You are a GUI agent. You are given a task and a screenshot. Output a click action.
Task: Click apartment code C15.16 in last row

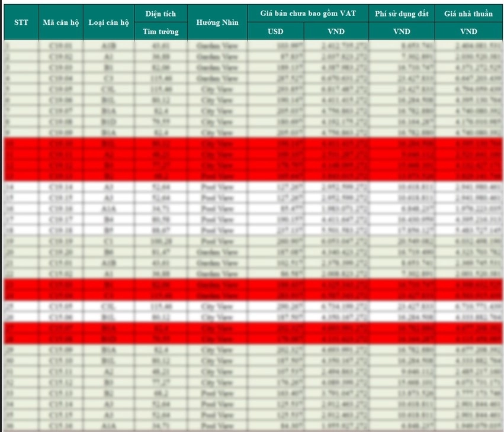click(x=61, y=426)
